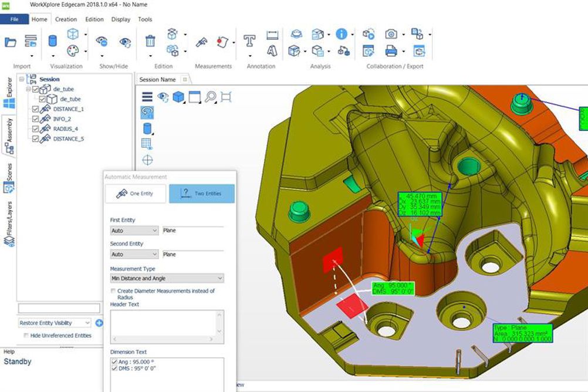Click the trash can delete icon
588x392 pixels.
(x=150, y=40)
